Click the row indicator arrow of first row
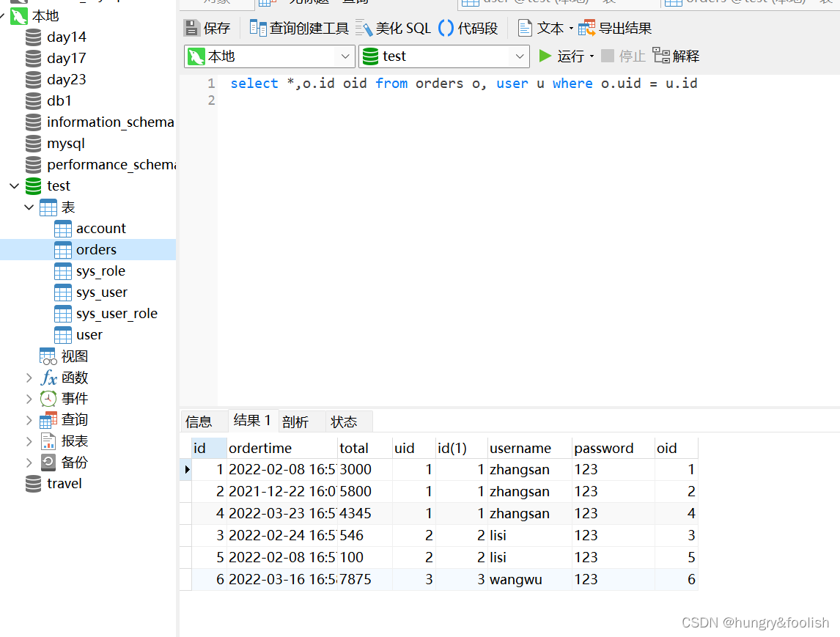This screenshot has width=840, height=637. coord(186,469)
